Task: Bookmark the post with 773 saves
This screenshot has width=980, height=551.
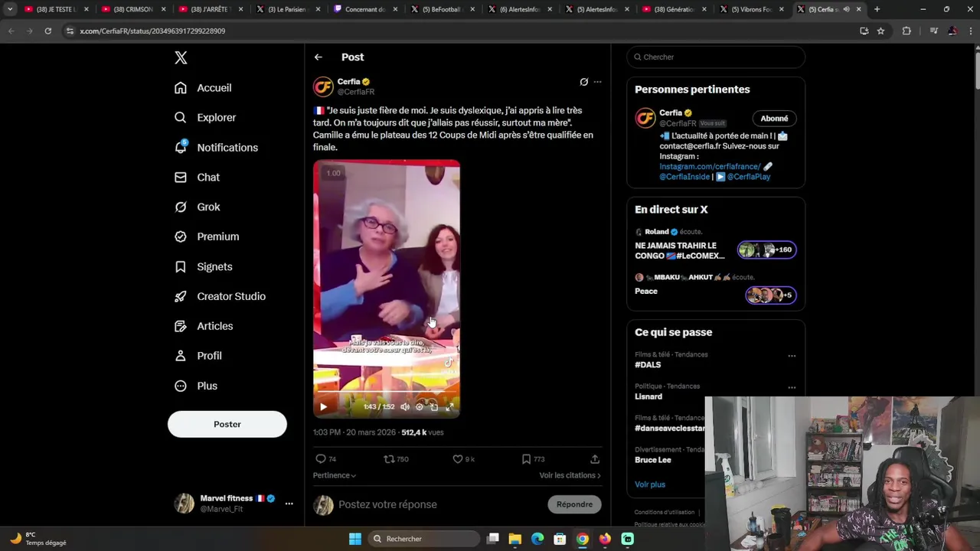Action: coord(533,459)
